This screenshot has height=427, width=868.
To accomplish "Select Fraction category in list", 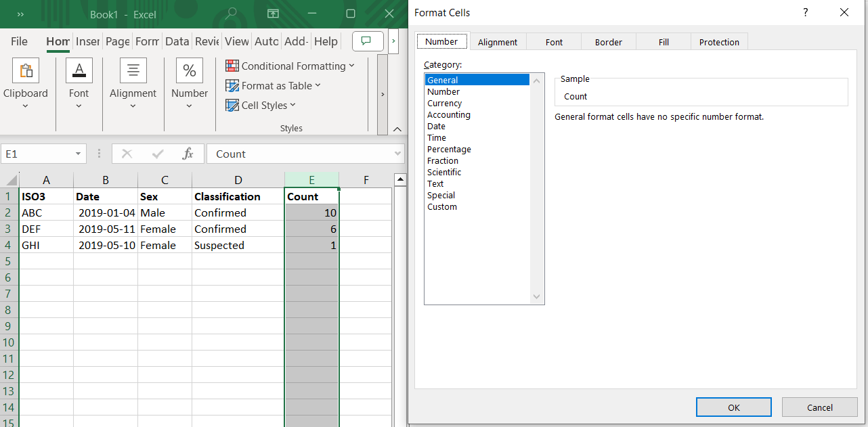I will coord(477,160).
